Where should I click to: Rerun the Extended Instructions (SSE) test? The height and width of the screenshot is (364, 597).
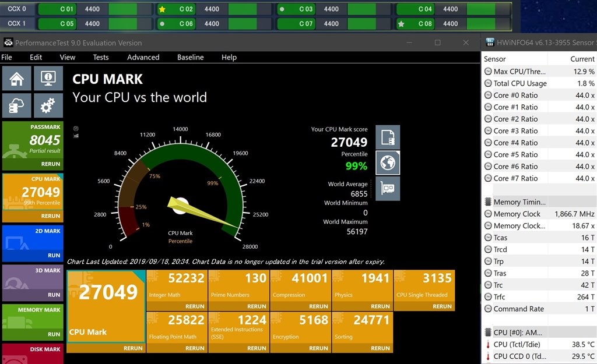(x=257, y=348)
